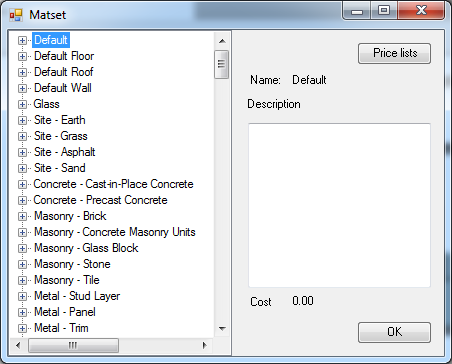The height and width of the screenshot is (364, 452).
Task: Click the tree scroll up arrow
Action: [x=222, y=41]
